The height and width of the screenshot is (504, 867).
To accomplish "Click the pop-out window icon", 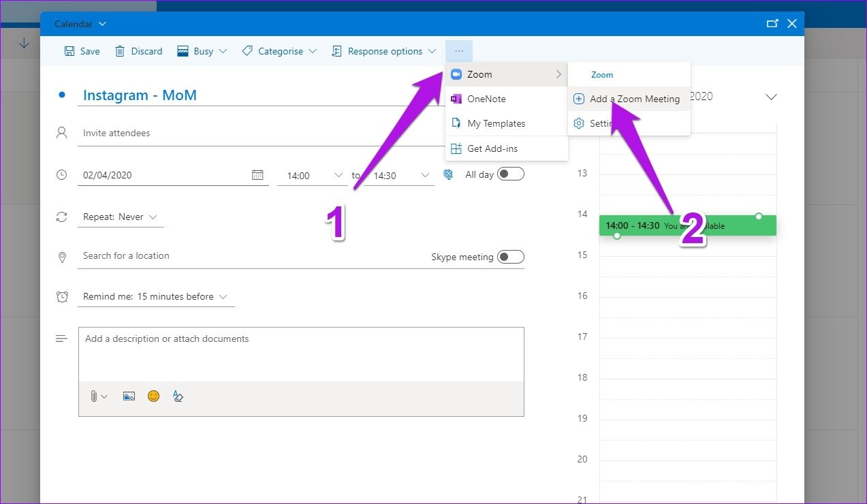I will tap(772, 23).
